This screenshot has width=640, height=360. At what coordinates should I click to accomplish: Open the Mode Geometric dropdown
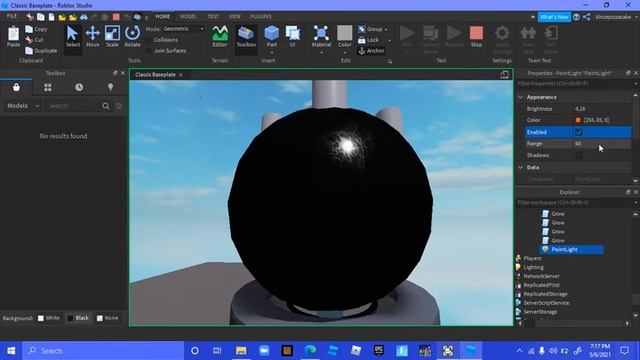pyautogui.click(x=184, y=29)
